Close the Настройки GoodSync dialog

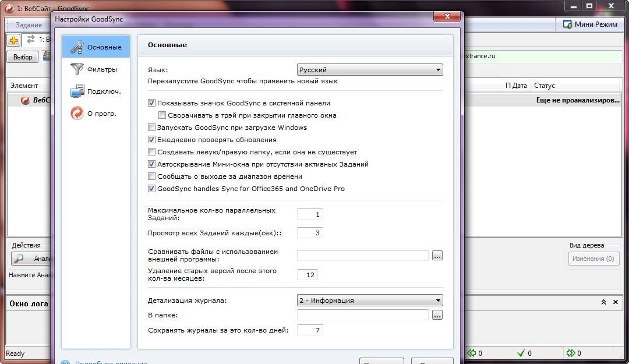(x=447, y=16)
